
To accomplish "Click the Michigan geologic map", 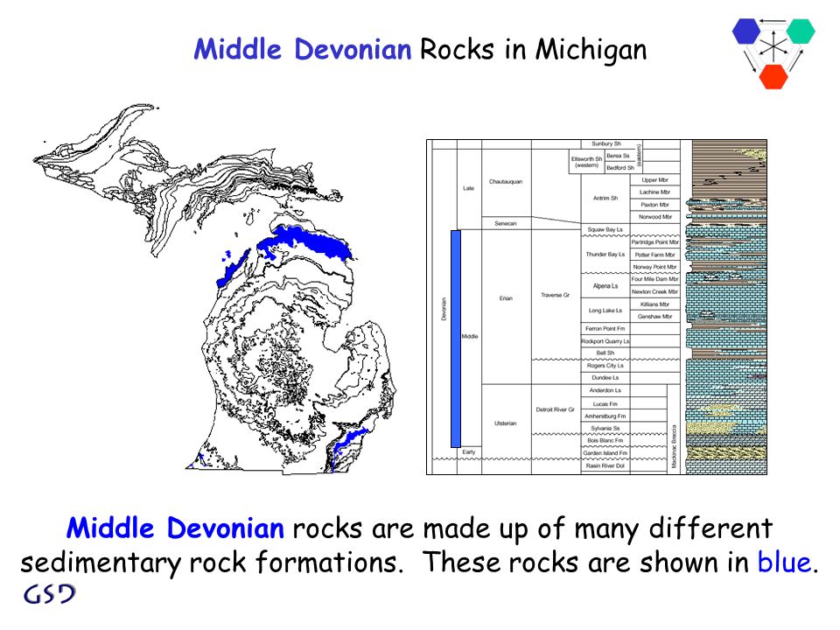I will click(214, 290).
